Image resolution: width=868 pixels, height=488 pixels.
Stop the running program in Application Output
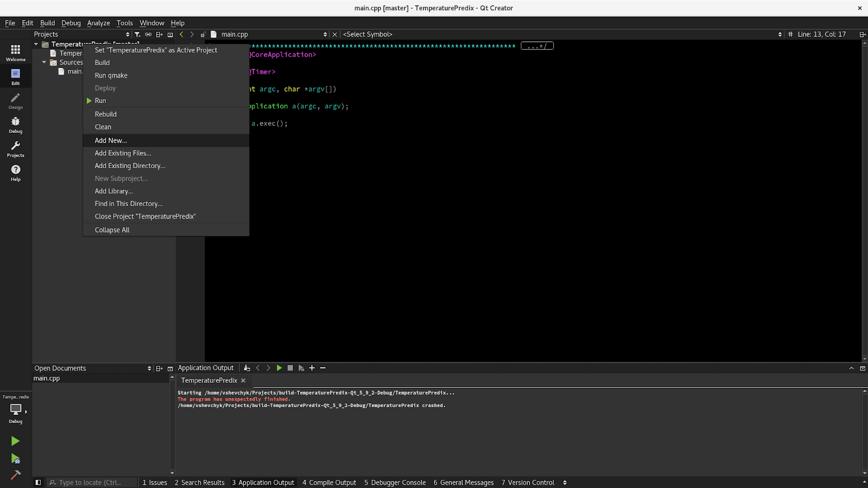(x=290, y=368)
